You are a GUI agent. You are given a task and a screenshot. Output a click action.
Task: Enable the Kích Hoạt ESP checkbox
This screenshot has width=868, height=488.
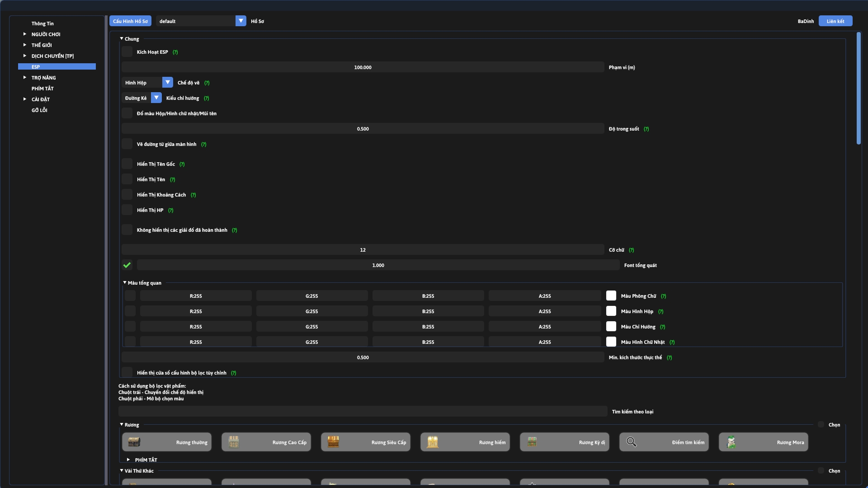tap(127, 52)
